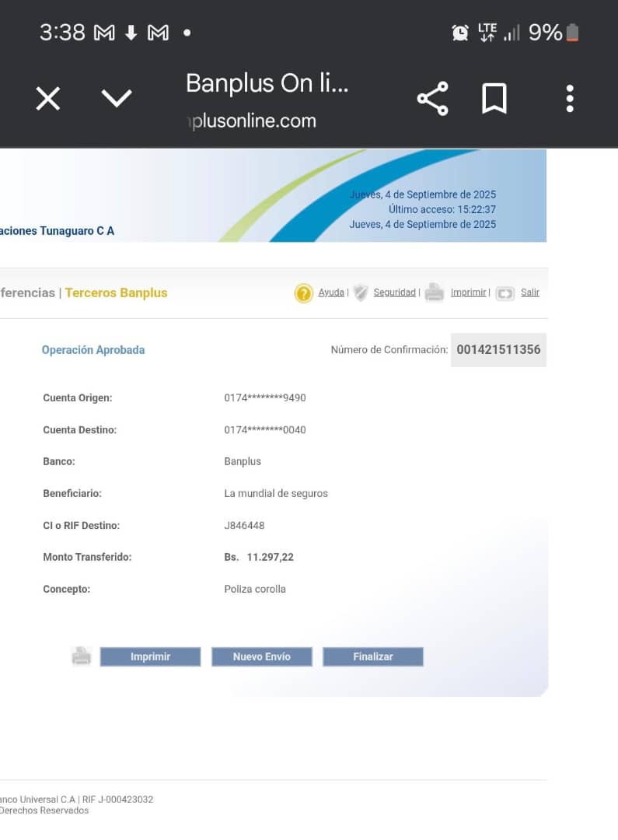Click the printer icon beside the Imprimir button
This screenshot has width=618, height=840.
82,656
